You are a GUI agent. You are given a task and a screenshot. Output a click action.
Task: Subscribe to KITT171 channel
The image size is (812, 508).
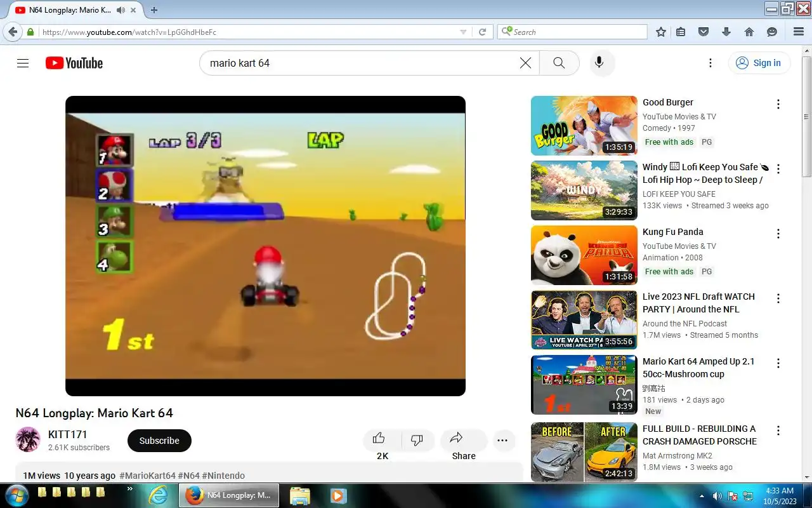pos(159,440)
